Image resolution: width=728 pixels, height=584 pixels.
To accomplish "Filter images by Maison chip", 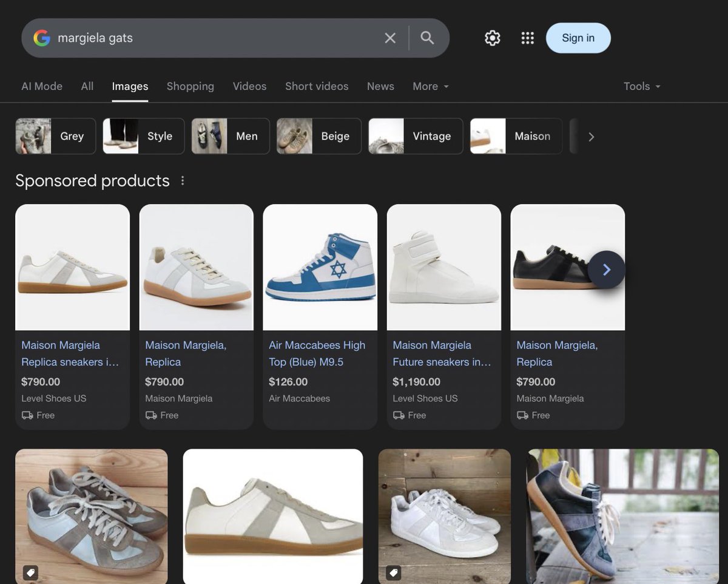I will pos(516,136).
